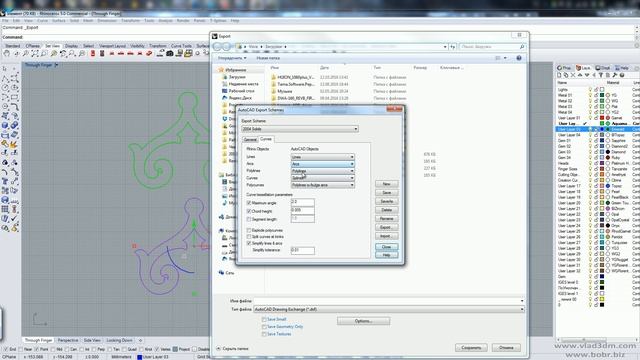Click the Rename scheme button

pos(387,219)
